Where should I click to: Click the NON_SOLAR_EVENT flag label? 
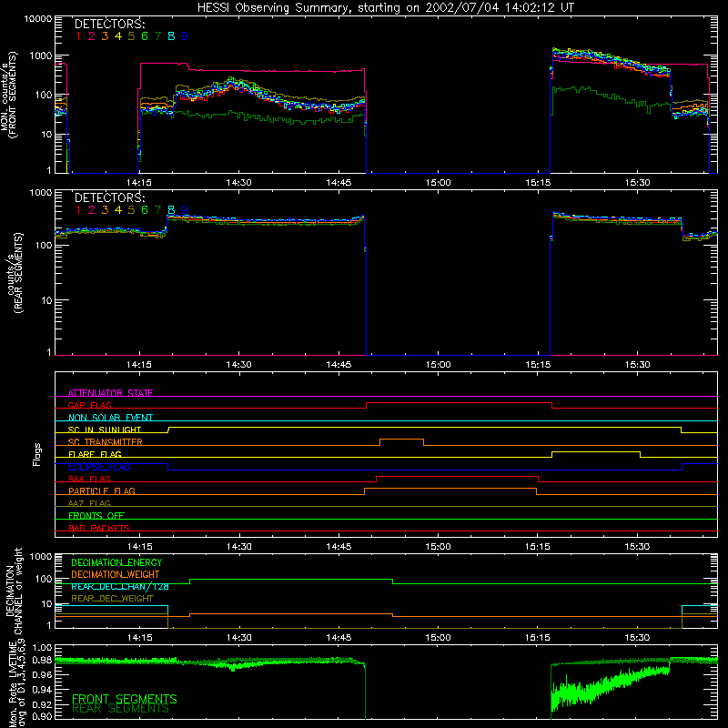tap(110, 418)
